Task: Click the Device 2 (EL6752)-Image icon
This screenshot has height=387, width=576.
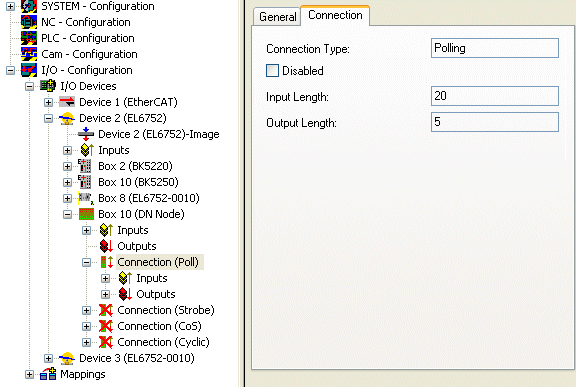Action: tap(86, 134)
